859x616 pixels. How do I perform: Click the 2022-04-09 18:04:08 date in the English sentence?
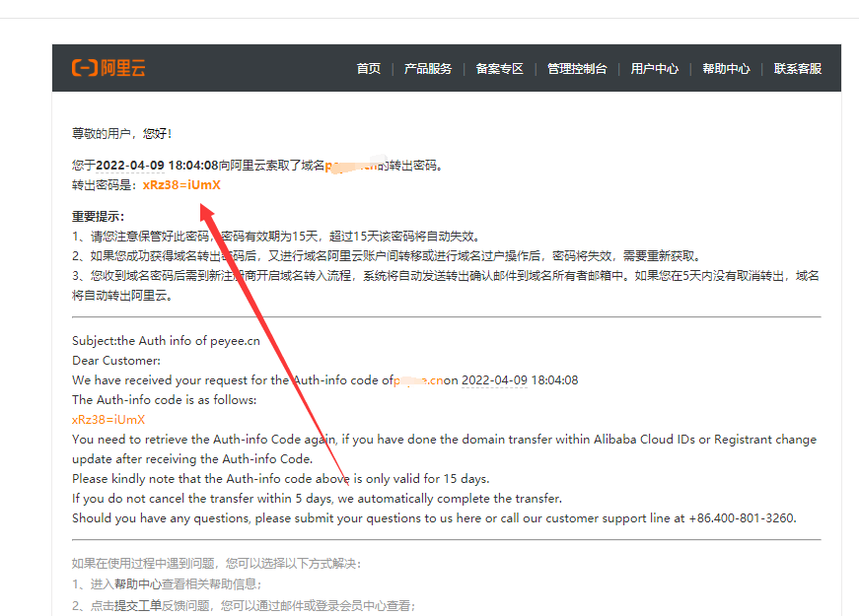(x=520, y=380)
